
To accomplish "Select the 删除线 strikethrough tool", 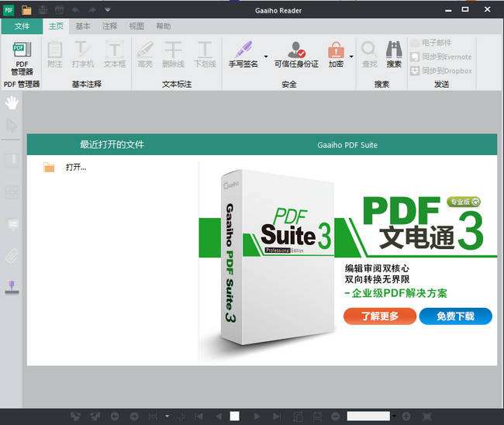I will pyautogui.click(x=173, y=54).
